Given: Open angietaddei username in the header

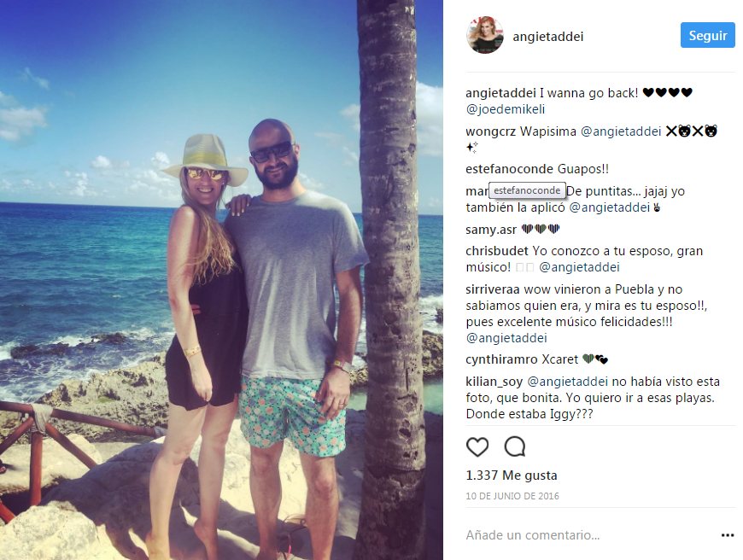Looking at the screenshot, I should coord(547,37).
